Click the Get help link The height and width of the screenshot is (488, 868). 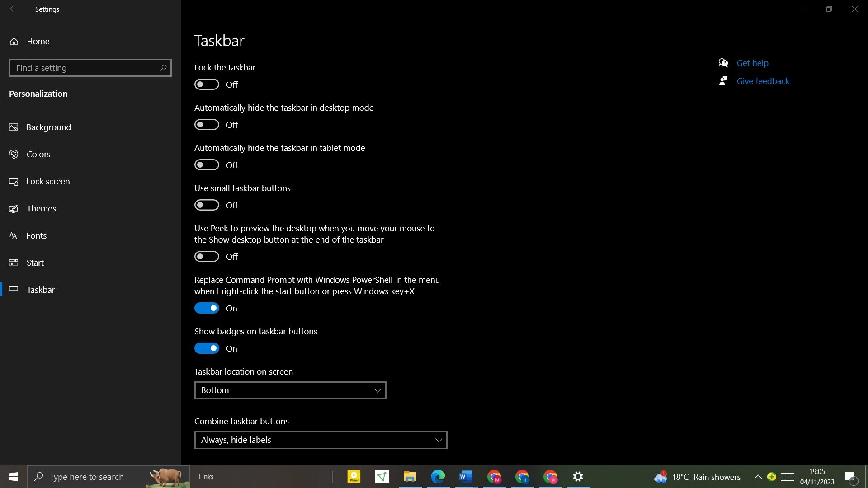pos(752,63)
